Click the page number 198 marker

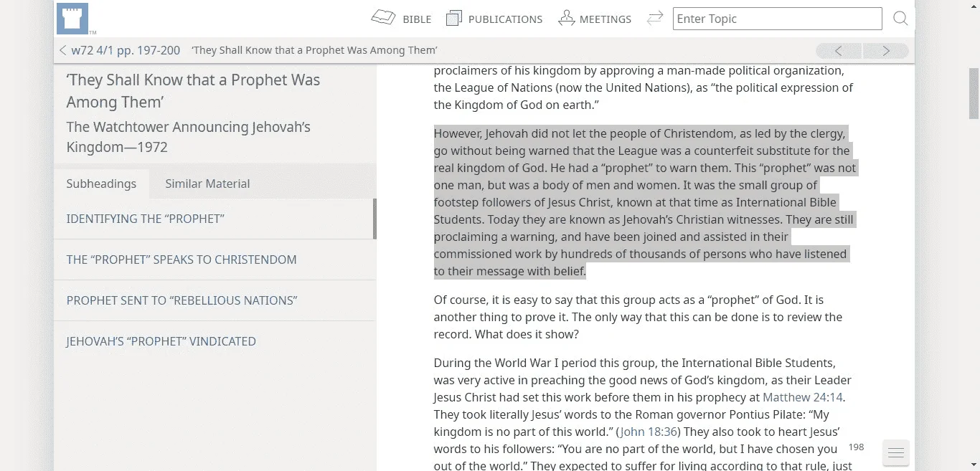click(x=856, y=447)
